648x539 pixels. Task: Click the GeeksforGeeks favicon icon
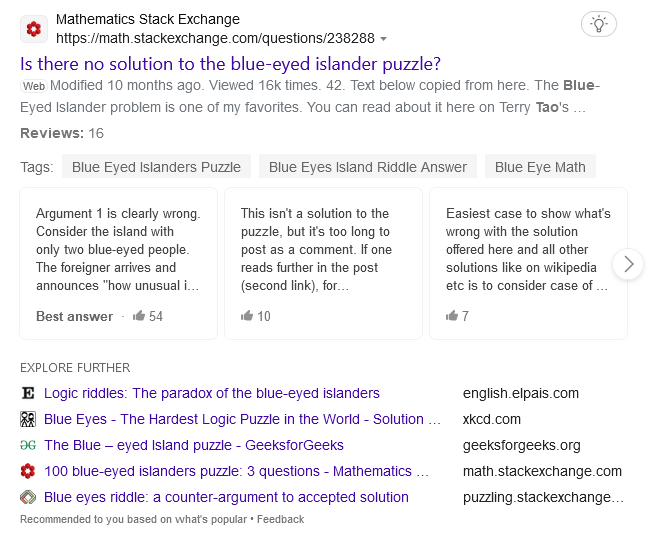click(28, 445)
